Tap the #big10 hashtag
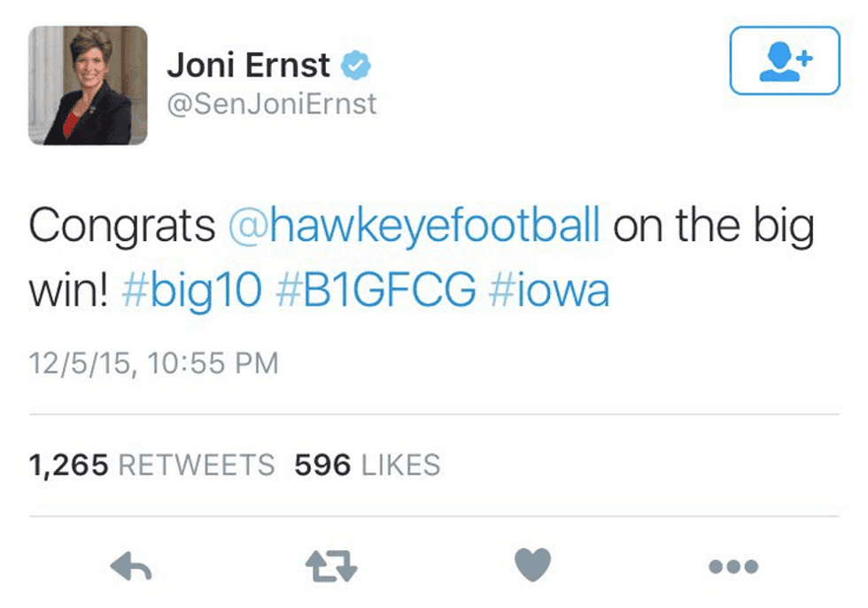 tap(191, 289)
